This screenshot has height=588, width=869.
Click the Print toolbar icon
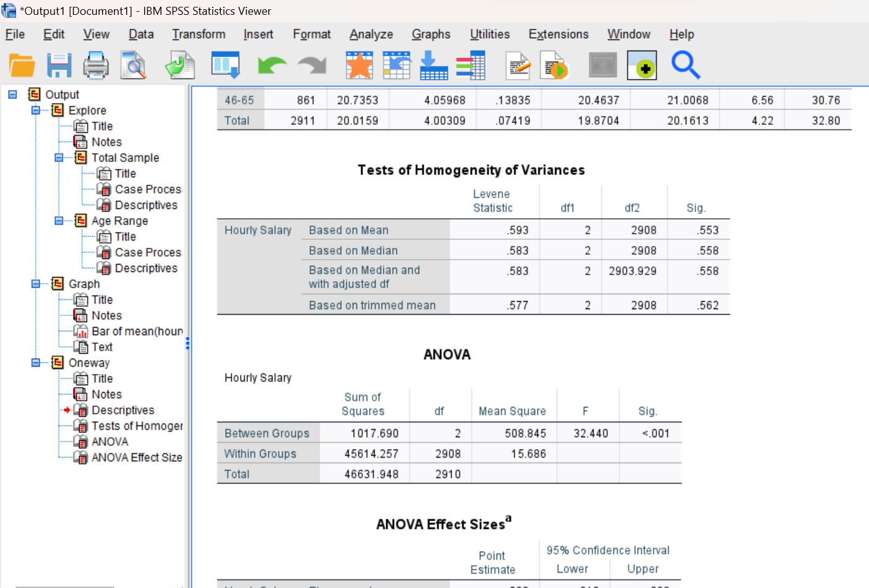coord(96,65)
